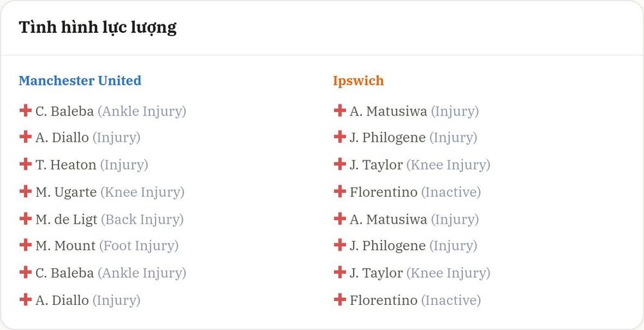644x330 pixels.
Task: Select the injury cross icon for M. de Ligt
Action: (26, 218)
